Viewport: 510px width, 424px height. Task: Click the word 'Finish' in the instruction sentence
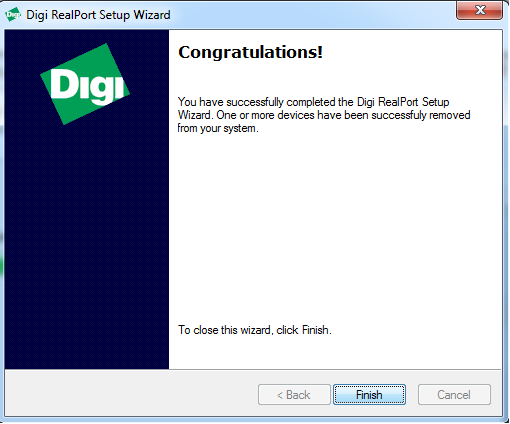[317, 330]
